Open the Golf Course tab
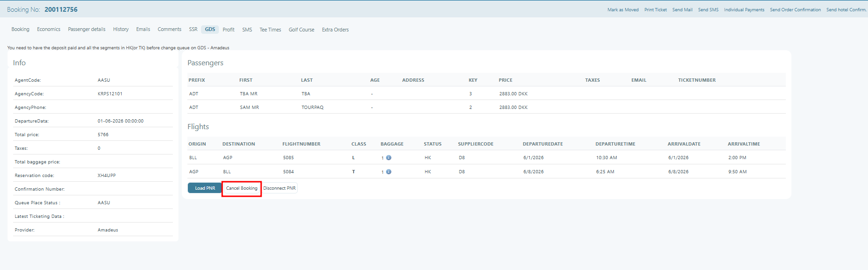The width and height of the screenshot is (868, 270). pyautogui.click(x=301, y=30)
